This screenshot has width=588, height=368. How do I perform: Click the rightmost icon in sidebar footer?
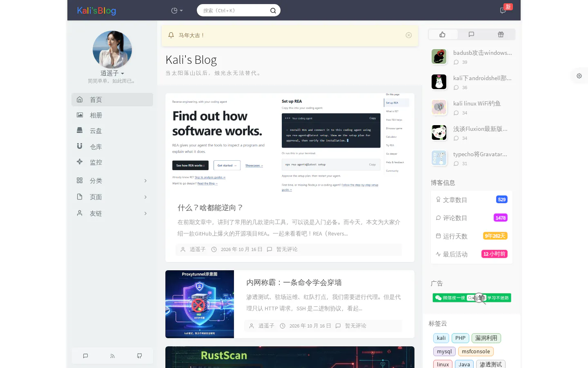pos(140,356)
